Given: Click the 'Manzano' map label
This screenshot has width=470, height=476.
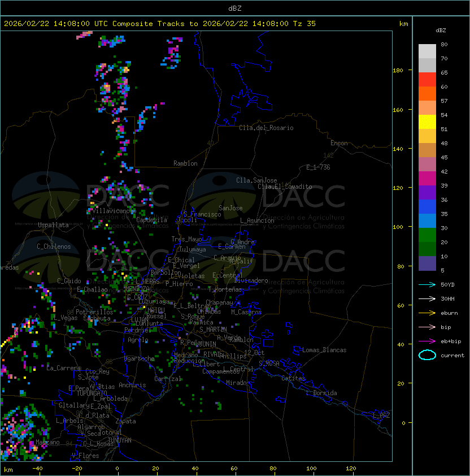Looking at the screenshot, I should [47, 442].
